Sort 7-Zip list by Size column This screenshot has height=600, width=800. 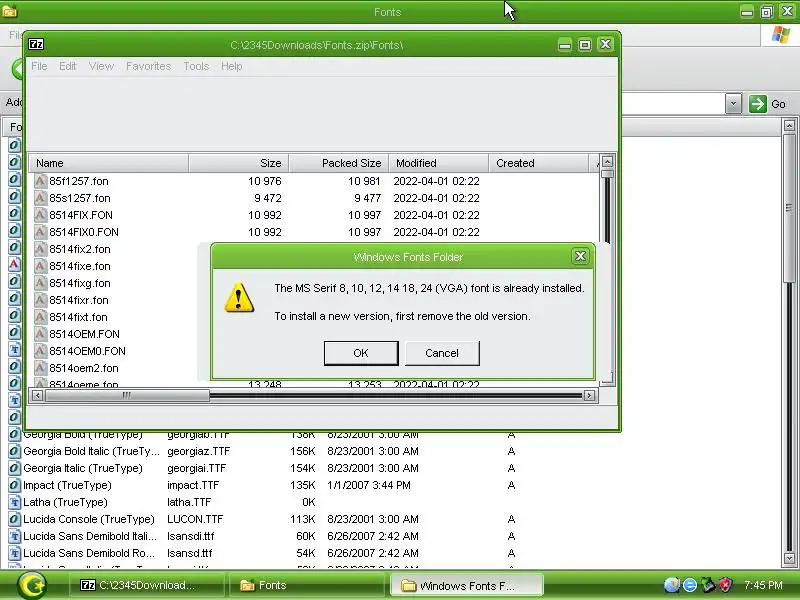pos(239,163)
